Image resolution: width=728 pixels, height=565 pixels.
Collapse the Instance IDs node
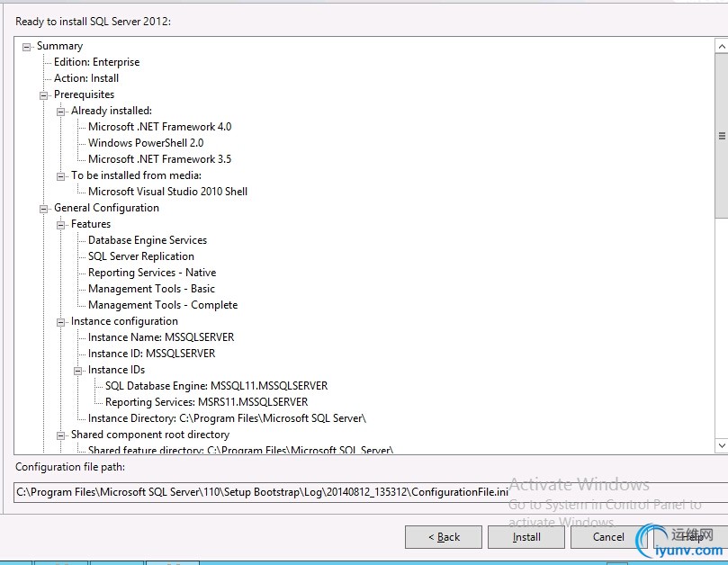[78, 371]
